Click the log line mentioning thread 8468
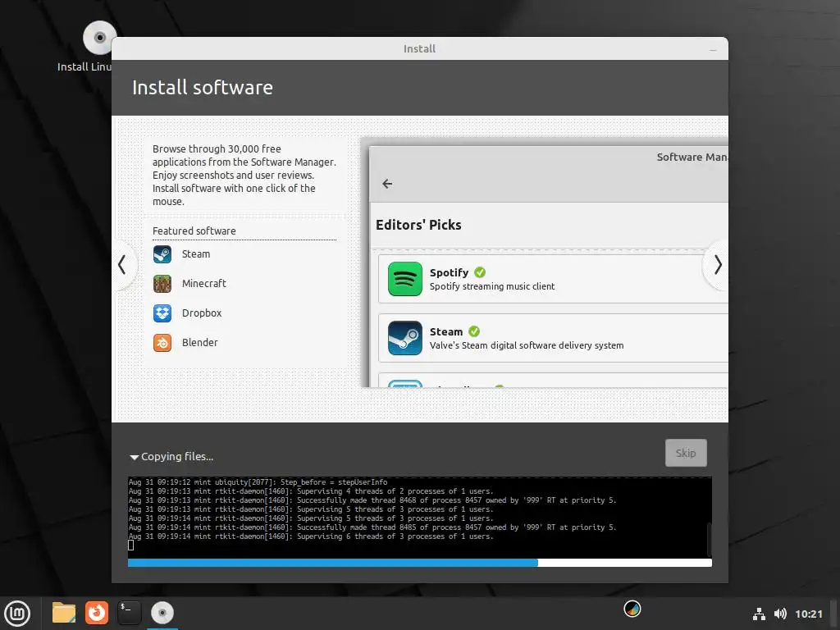Viewport: 840px width, 630px height. 372,500
